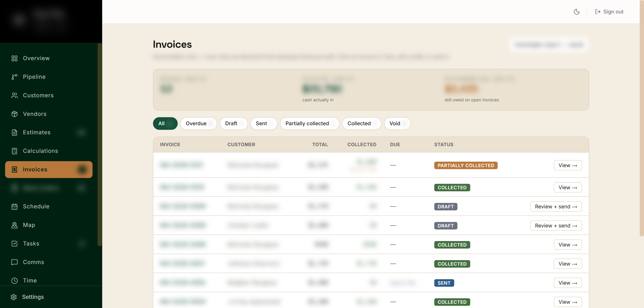The image size is (644, 308).
Task: Click the Customers people icon
Action: [14, 95]
